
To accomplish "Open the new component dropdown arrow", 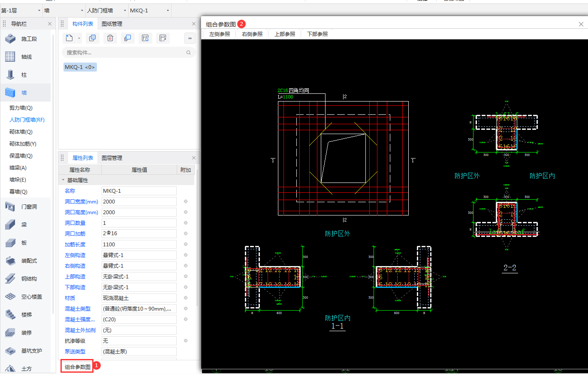I will (x=79, y=39).
